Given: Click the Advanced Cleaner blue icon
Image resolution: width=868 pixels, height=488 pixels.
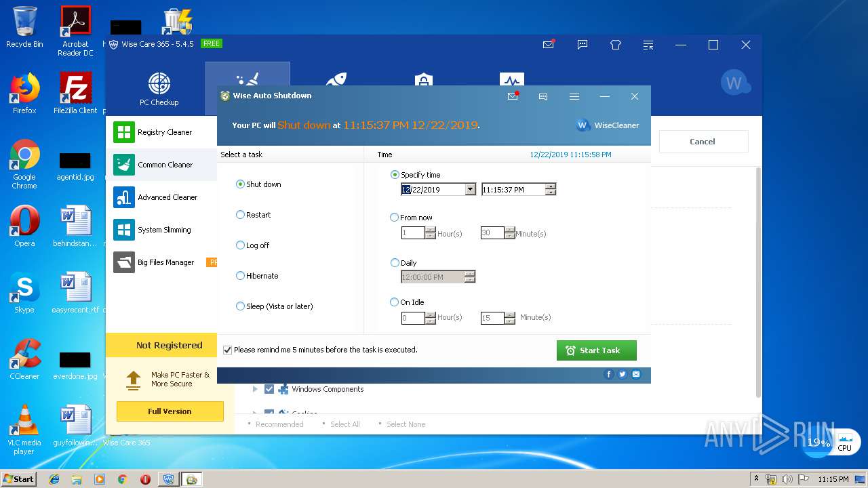Looking at the screenshot, I should coord(123,197).
